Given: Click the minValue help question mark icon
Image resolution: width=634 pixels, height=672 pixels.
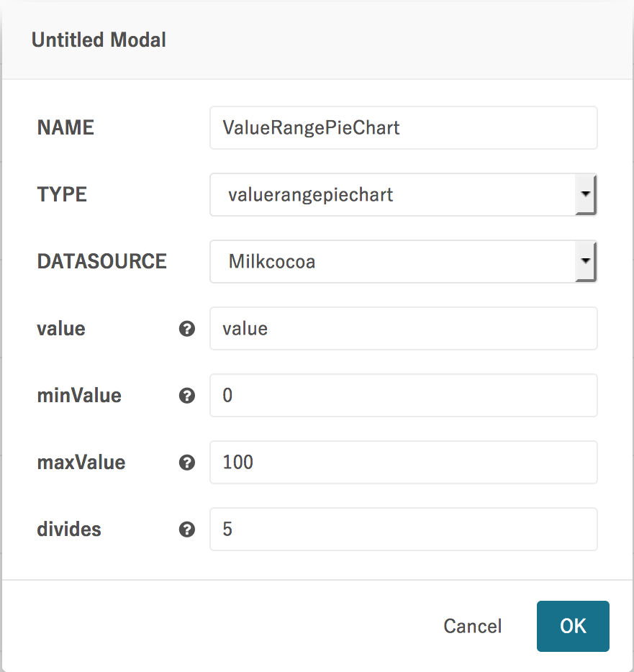Looking at the screenshot, I should click(187, 396).
